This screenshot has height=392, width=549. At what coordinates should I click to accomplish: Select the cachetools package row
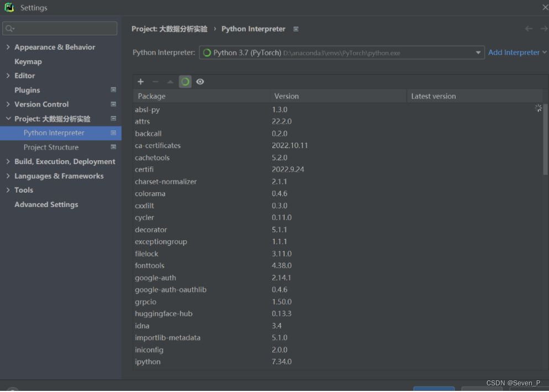[x=338, y=157]
